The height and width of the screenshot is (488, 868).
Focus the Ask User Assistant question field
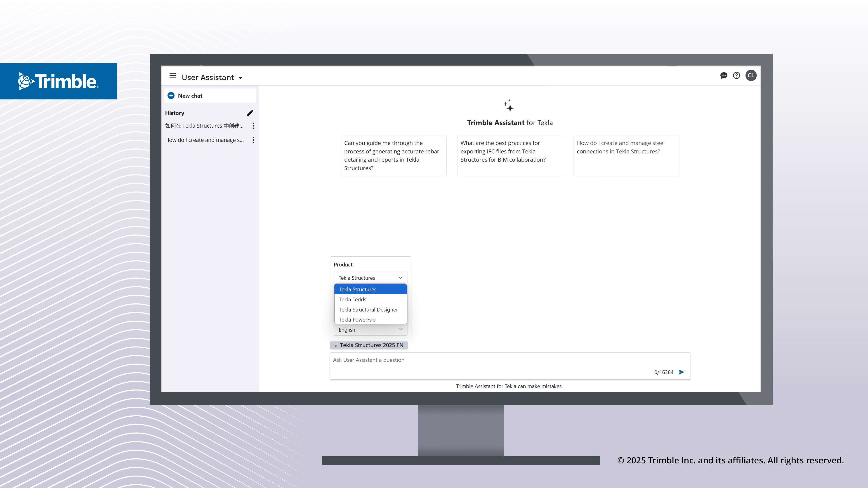pos(510,366)
